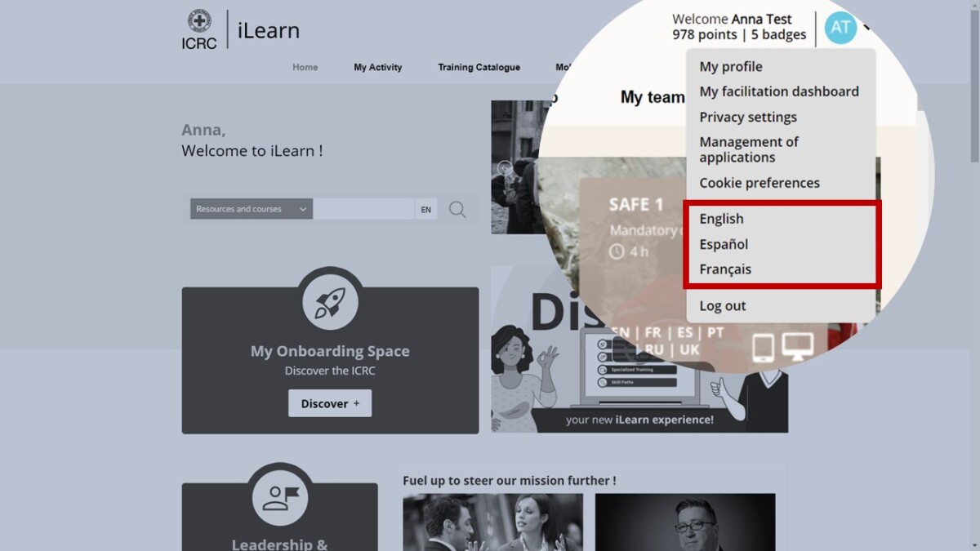This screenshot has height=551, width=980.
Task: Click Fuel up to steer our mission heading
Action: (510, 481)
